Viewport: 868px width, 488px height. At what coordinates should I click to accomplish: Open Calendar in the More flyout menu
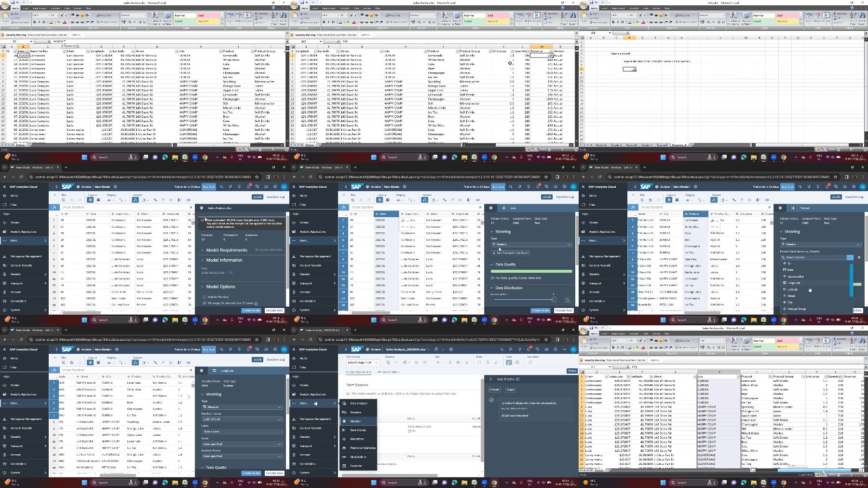pyautogui.click(x=358, y=466)
